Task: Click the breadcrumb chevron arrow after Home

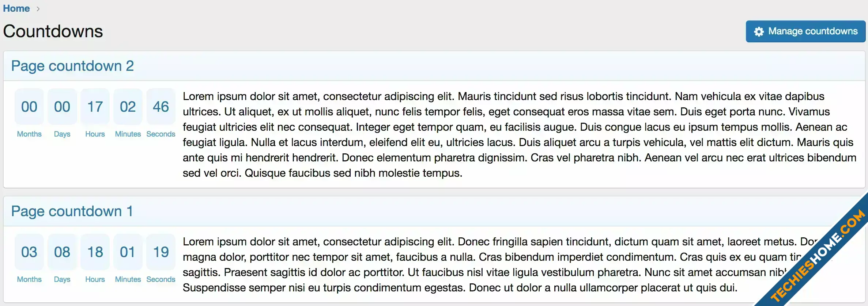Action: click(x=38, y=9)
